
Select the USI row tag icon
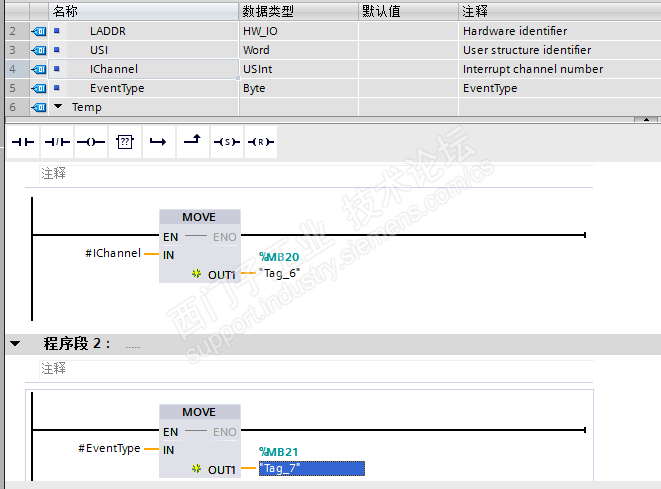pos(39,50)
